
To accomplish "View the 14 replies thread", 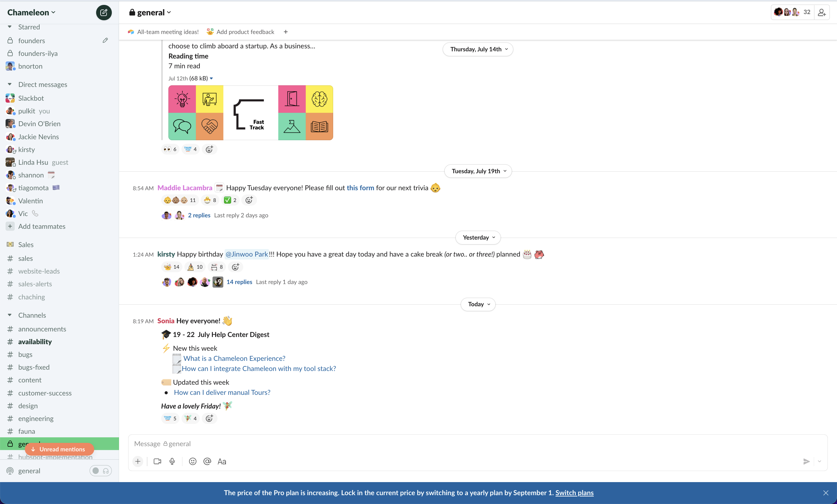I will [239, 282].
